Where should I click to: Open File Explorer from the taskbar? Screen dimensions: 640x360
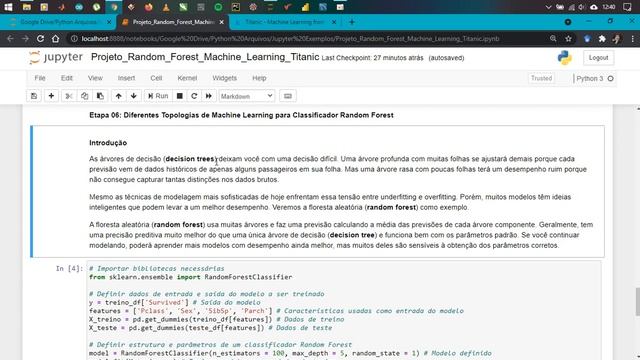pos(27,7)
